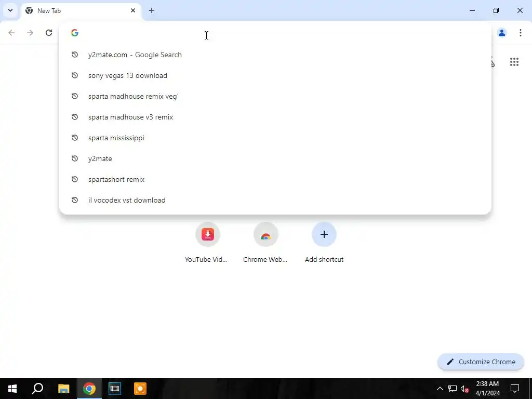This screenshot has height=399, width=532.
Task: Click the Customize Chrome button
Action: [481, 362]
